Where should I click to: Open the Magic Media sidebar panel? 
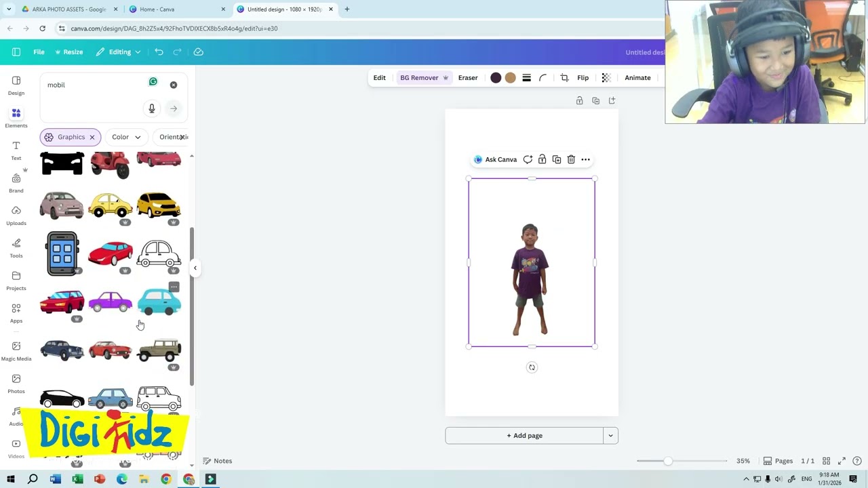[16, 350]
